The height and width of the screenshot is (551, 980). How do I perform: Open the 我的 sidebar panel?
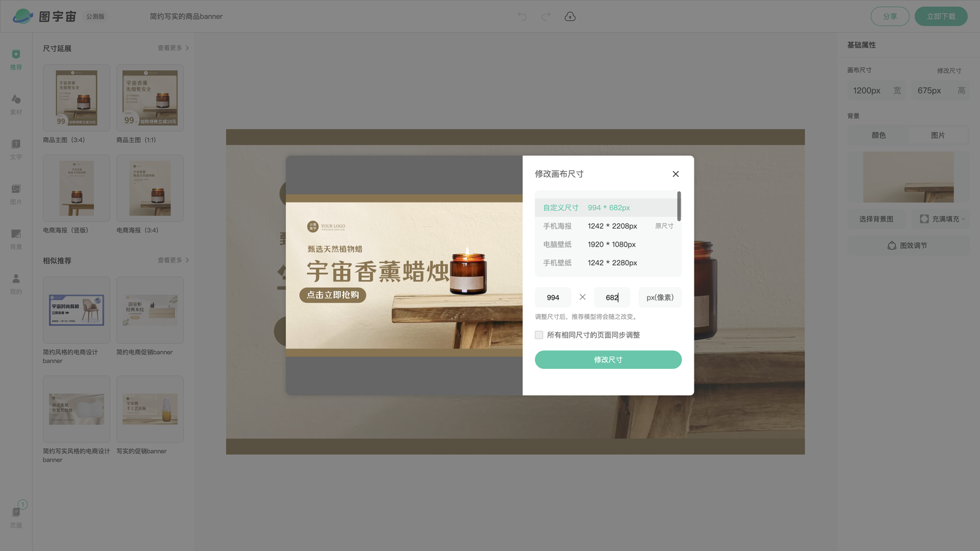tap(16, 284)
